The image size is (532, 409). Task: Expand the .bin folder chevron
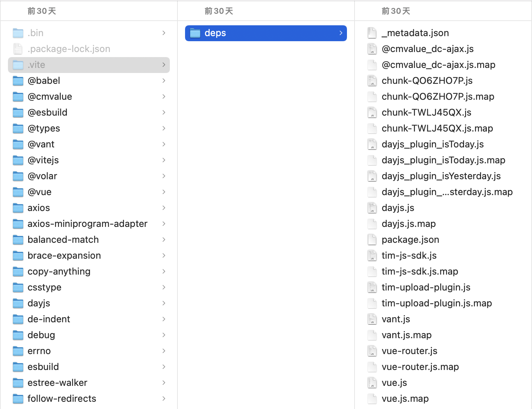164,33
